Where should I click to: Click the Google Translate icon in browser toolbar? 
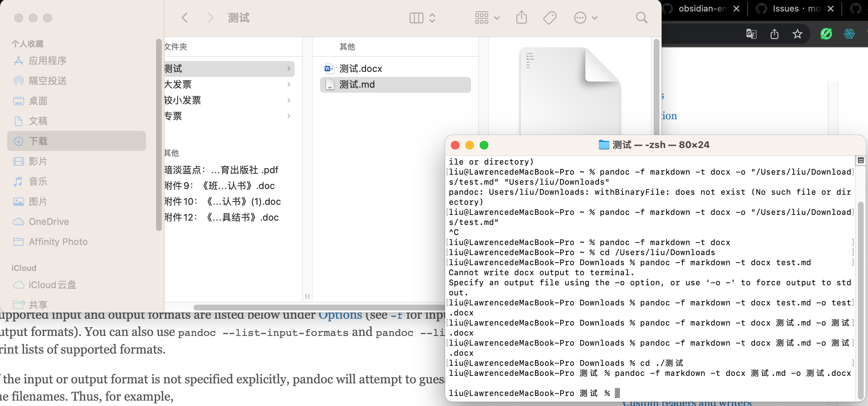(x=751, y=34)
